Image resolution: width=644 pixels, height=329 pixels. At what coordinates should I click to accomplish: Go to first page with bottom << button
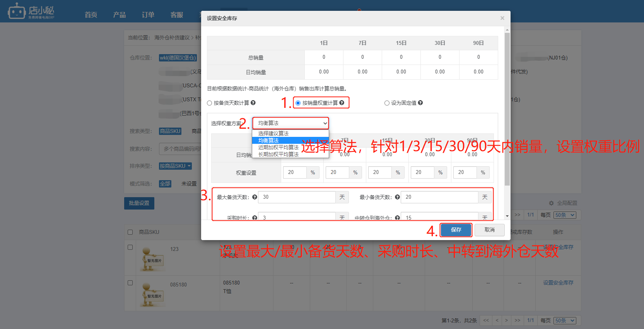486,320
